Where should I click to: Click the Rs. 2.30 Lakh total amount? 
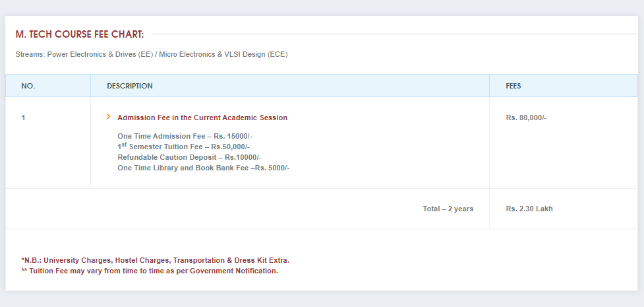point(529,209)
